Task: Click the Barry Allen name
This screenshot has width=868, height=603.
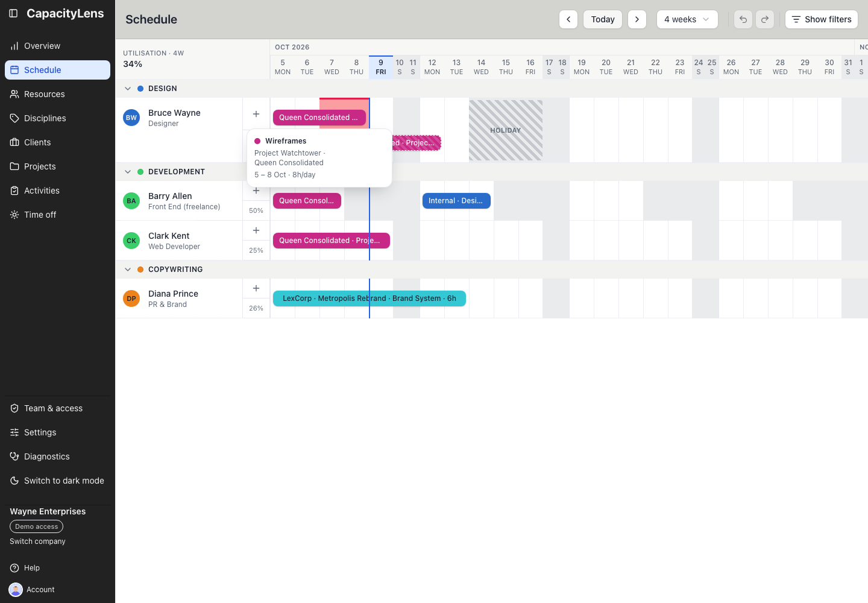Action: [170, 196]
